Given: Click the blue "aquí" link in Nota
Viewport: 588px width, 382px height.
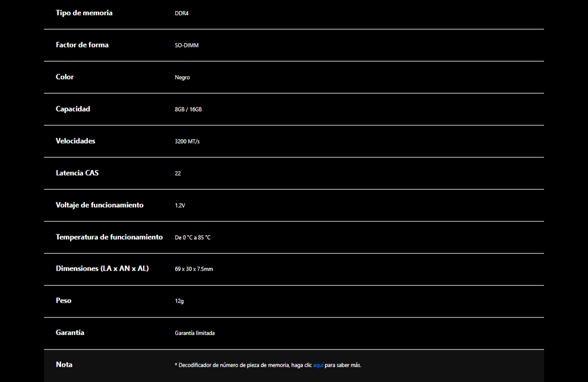Looking at the screenshot, I should point(318,365).
